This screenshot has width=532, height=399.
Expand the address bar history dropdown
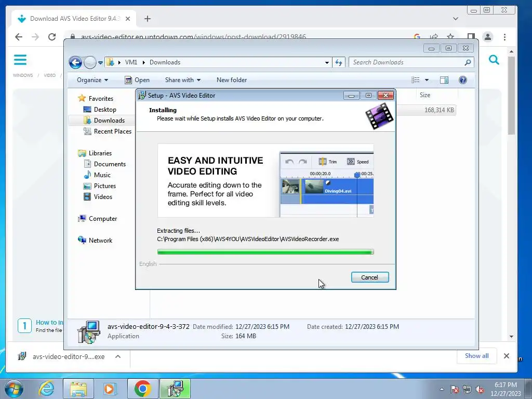[x=327, y=62]
